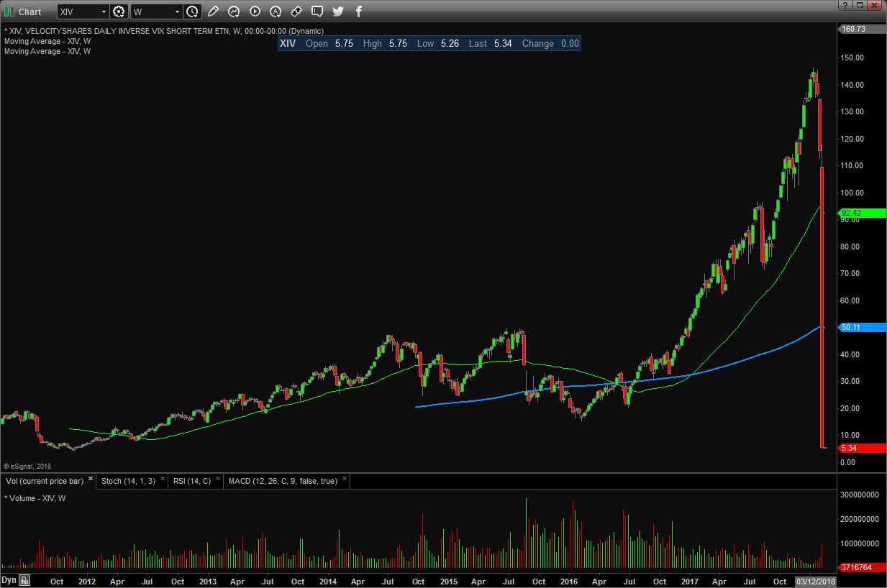Select the second Moving Average - XIV, W label
Image resolution: width=887 pixels, height=588 pixels.
47,51
